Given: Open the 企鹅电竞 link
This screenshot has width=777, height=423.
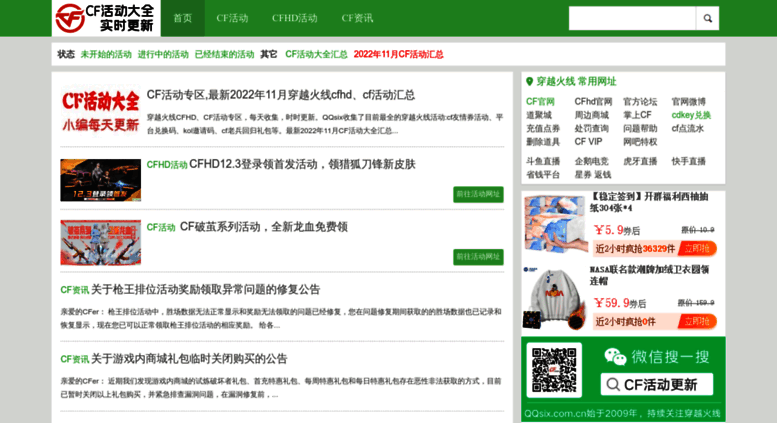Looking at the screenshot, I should [x=591, y=161].
